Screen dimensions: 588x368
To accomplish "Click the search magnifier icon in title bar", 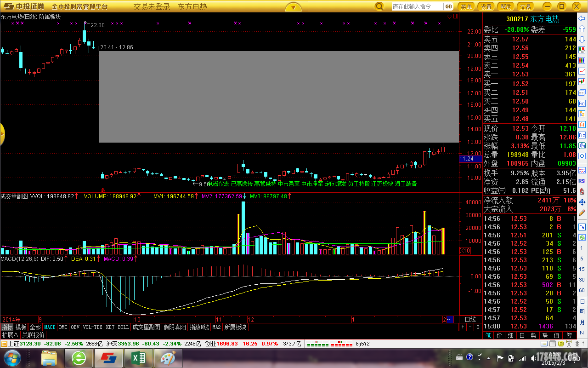I will click(379, 6).
